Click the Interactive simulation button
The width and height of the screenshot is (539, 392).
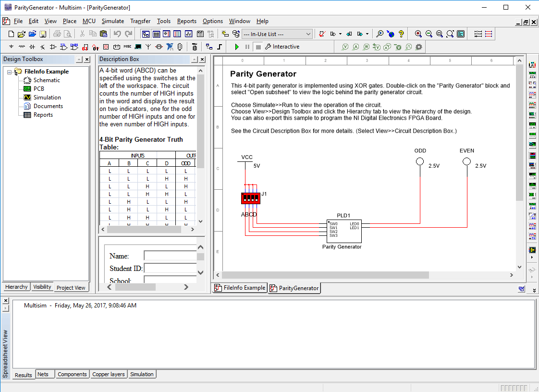[x=282, y=47]
